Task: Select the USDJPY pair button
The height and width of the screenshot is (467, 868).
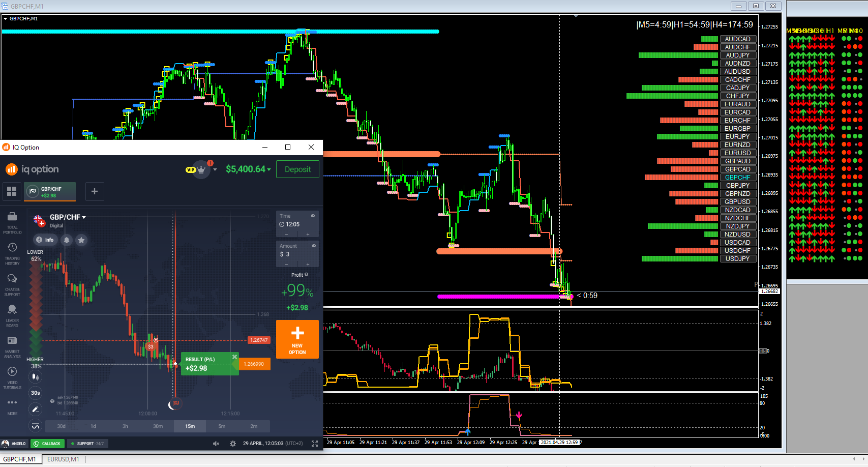Action: click(x=738, y=259)
